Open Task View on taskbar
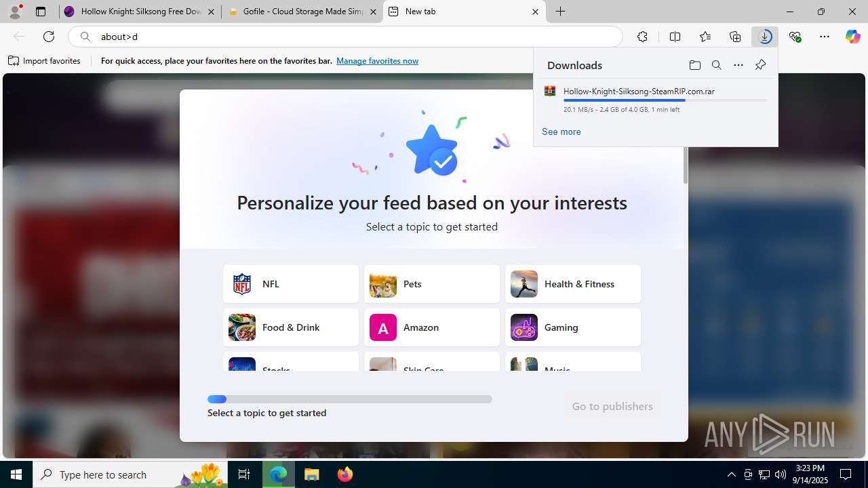Screen dimensions: 868x488 tap(244, 474)
